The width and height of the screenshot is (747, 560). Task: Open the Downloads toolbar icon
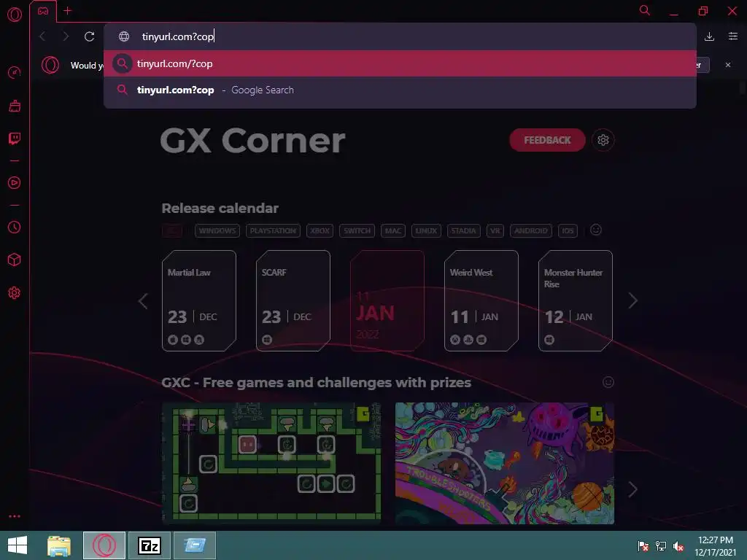tap(709, 36)
